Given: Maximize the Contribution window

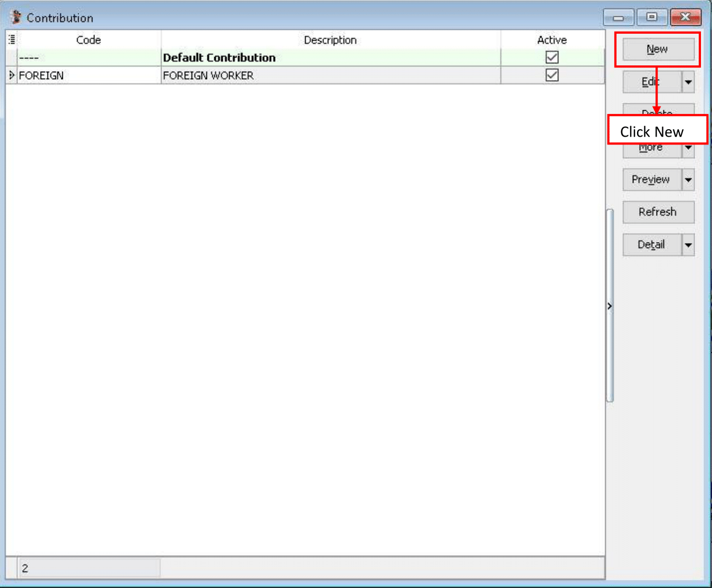Looking at the screenshot, I should tap(652, 17).
